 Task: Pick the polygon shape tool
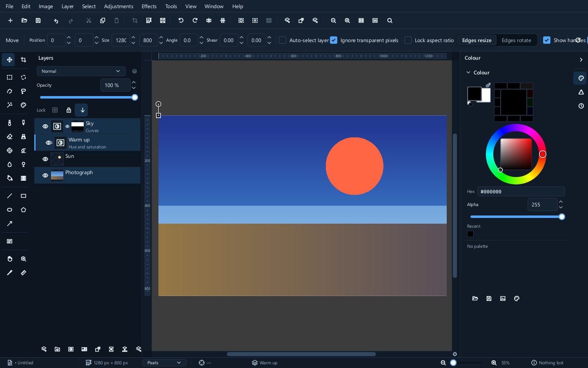coord(23,210)
